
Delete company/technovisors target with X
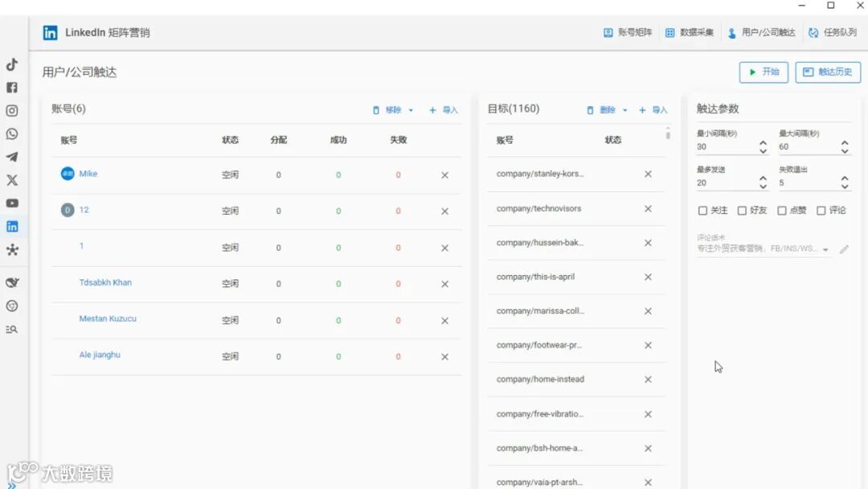pyautogui.click(x=648, y=209)
